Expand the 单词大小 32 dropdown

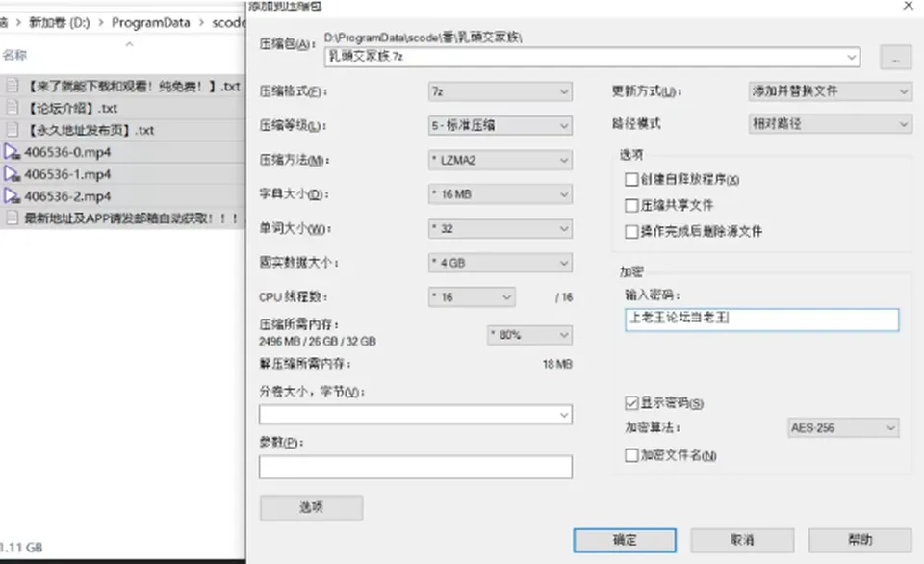pos(500,228)
